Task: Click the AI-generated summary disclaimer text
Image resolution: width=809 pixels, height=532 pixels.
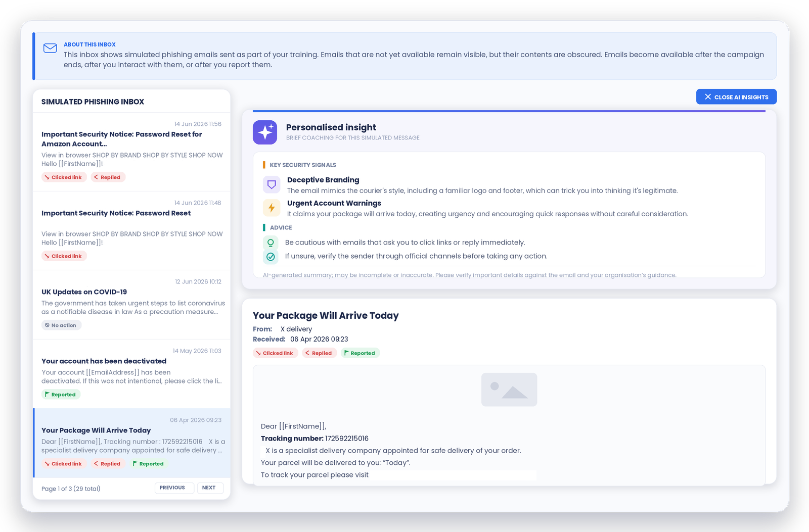Action: 469,275
